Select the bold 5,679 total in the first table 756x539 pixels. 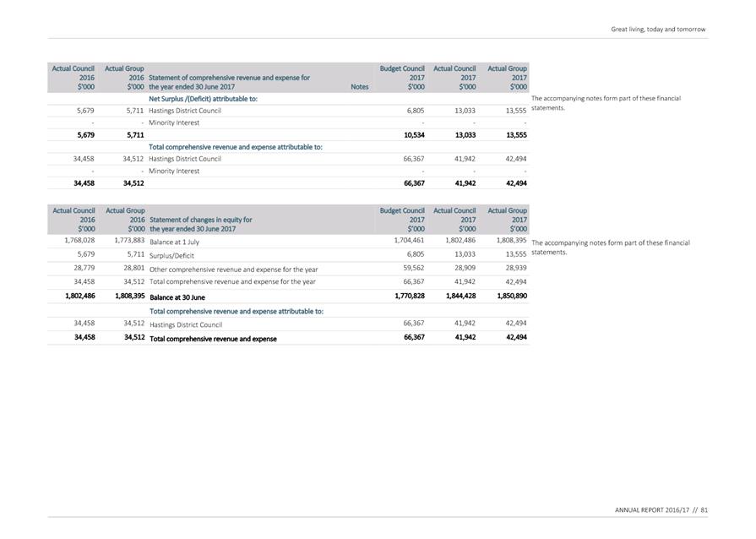pyautogui.click(x=86, y=135)
